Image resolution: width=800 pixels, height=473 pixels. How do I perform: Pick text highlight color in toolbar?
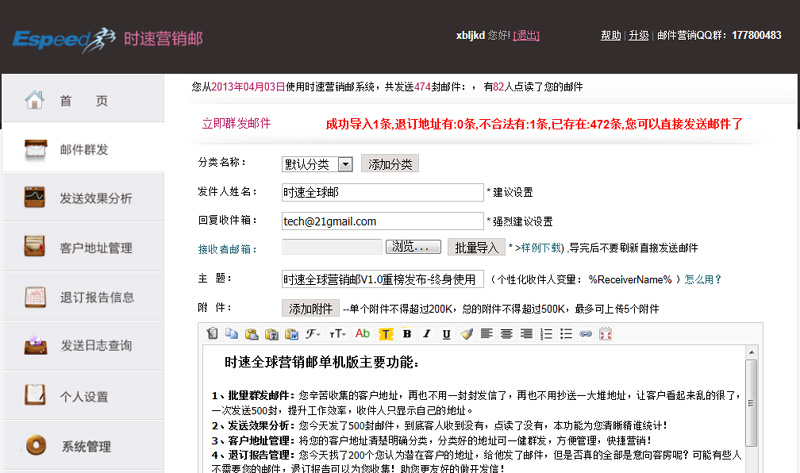385,333
